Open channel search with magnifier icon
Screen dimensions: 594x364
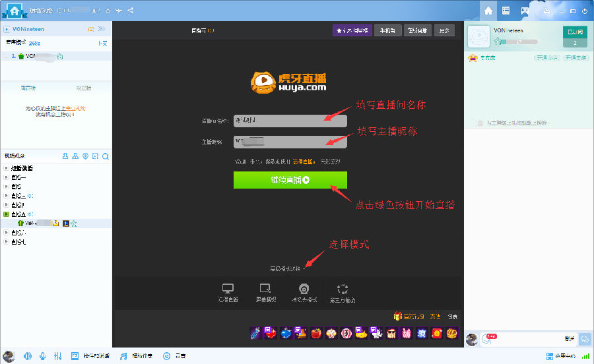click(x=106, y=156)
